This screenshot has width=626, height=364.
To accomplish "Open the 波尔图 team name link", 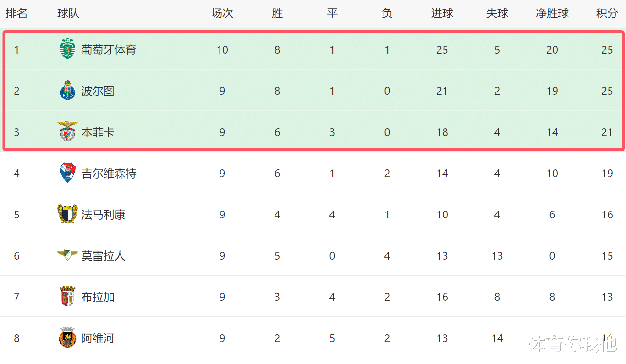I will coord(98,91).
